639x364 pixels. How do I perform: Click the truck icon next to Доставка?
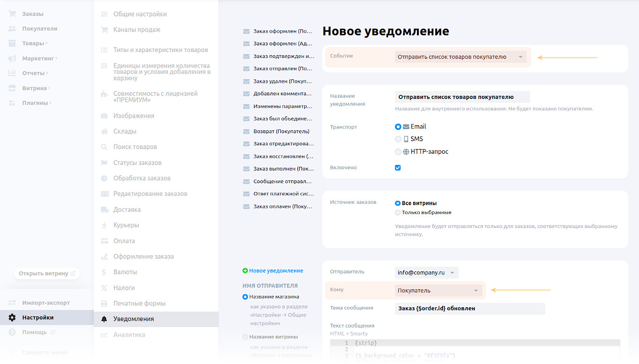pos(104,210)
